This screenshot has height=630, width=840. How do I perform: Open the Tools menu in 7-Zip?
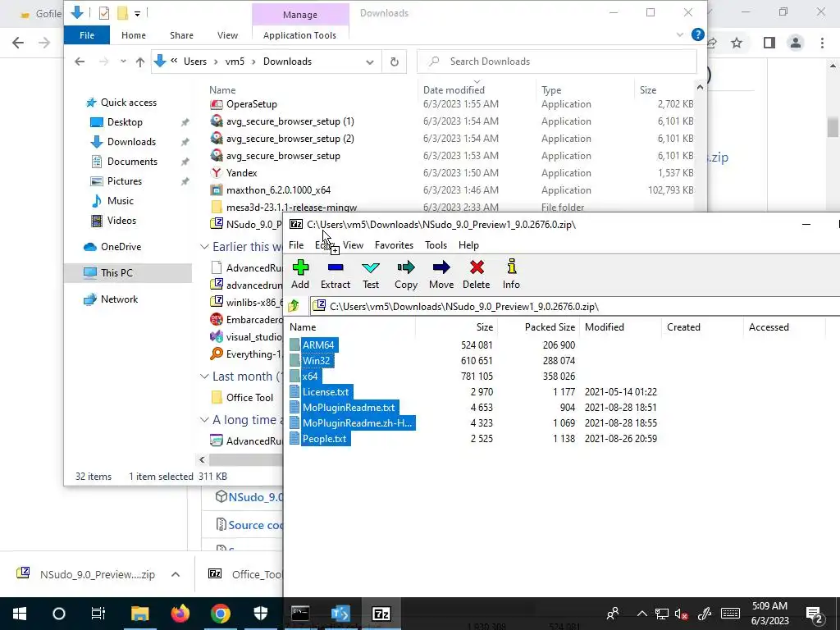436,244
